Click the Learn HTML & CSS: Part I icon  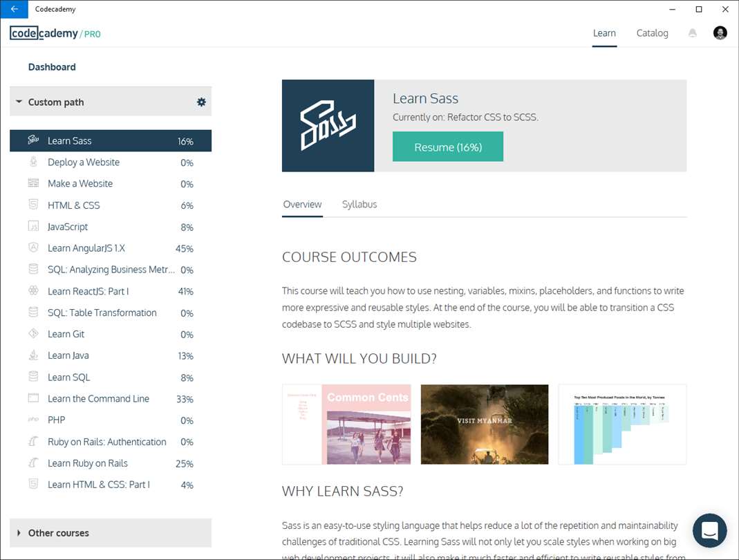coord(33,484)
